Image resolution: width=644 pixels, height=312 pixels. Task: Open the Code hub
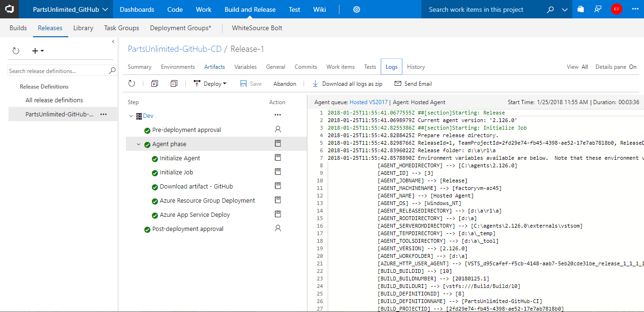click(x=175, y=9)
